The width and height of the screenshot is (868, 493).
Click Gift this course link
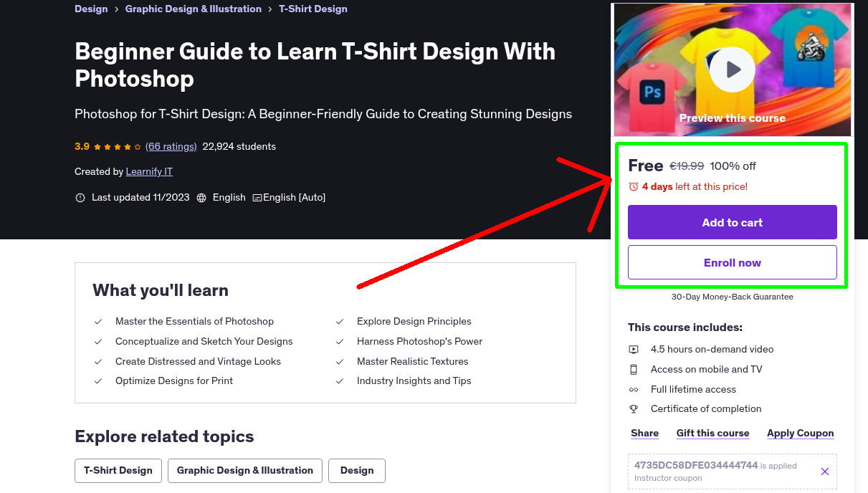tap(712, 433)
